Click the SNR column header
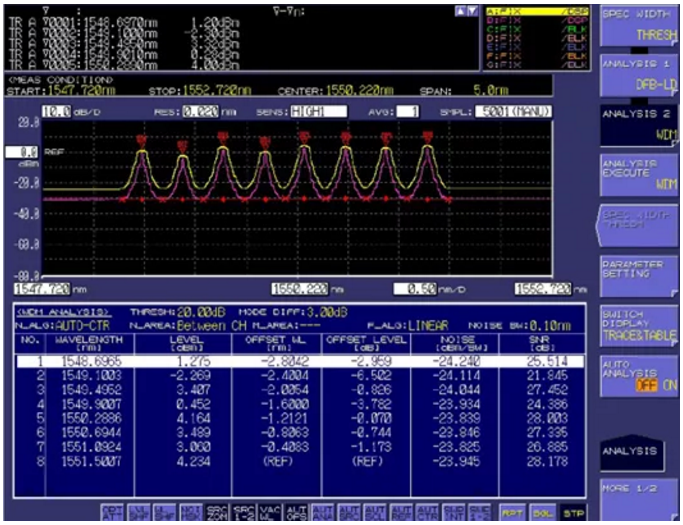The width and height of the screenshot is (683, 525). point(542,343)
